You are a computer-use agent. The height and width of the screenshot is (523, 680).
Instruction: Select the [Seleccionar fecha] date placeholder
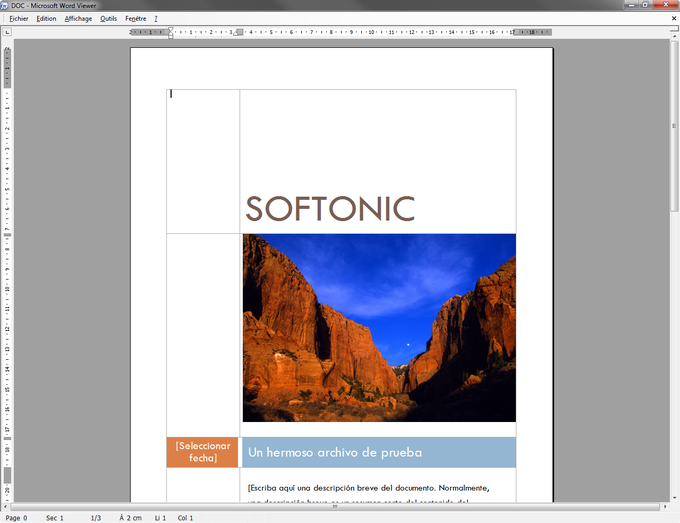[x=203, y=452]
